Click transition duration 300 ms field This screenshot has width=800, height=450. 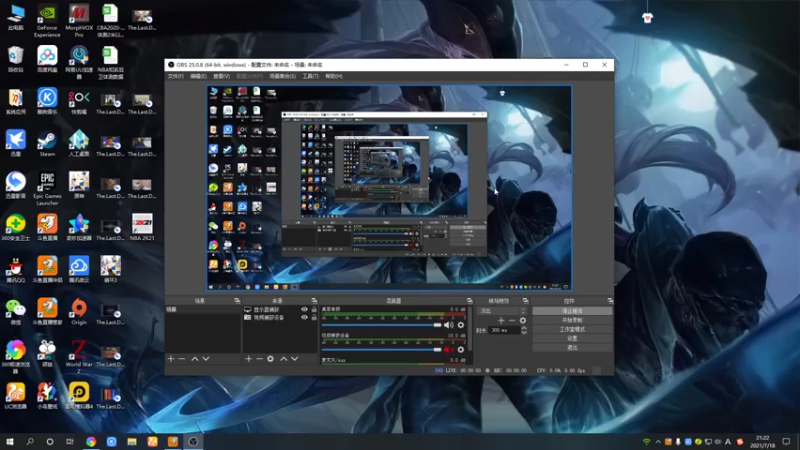505,330
